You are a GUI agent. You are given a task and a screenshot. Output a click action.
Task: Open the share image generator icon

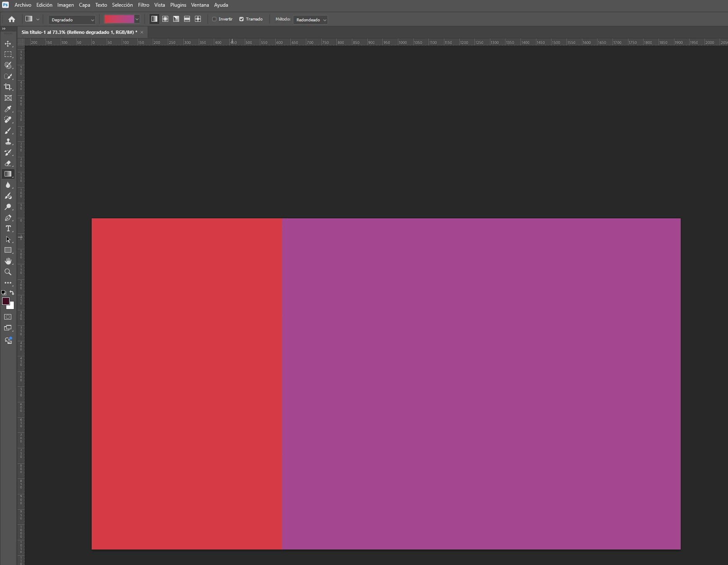pos(8,340)
